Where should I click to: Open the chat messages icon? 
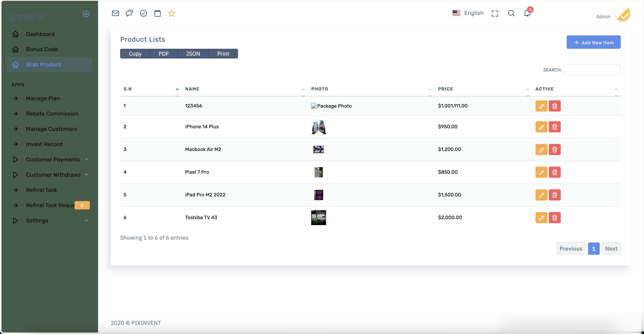[x=129, y=13]
